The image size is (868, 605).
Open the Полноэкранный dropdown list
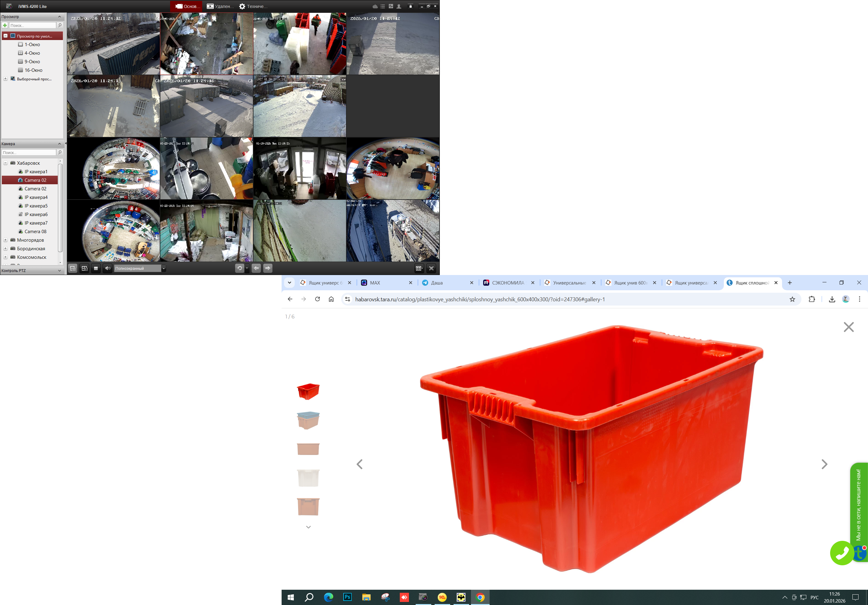click(x=164, y=268)
